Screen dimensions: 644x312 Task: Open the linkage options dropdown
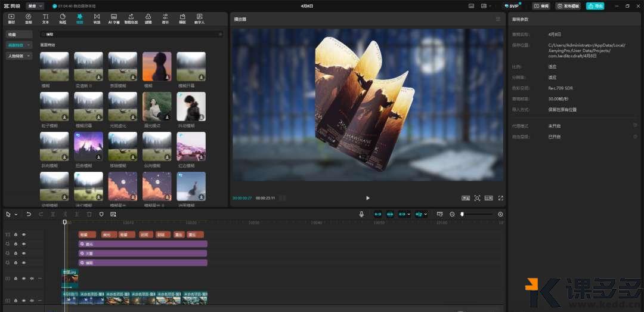click(408, 214)
